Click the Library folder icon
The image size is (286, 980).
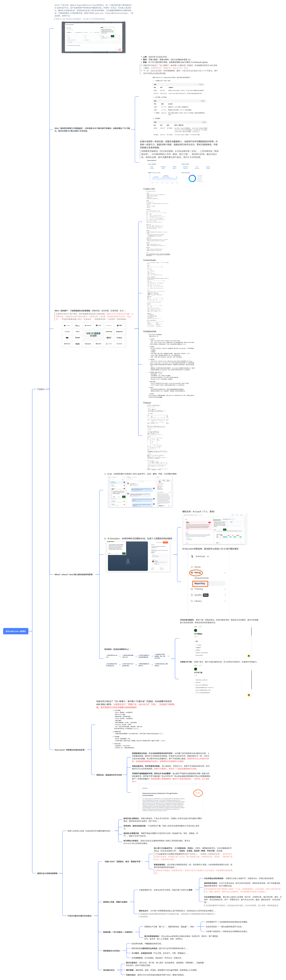click(x=192, y=601)
